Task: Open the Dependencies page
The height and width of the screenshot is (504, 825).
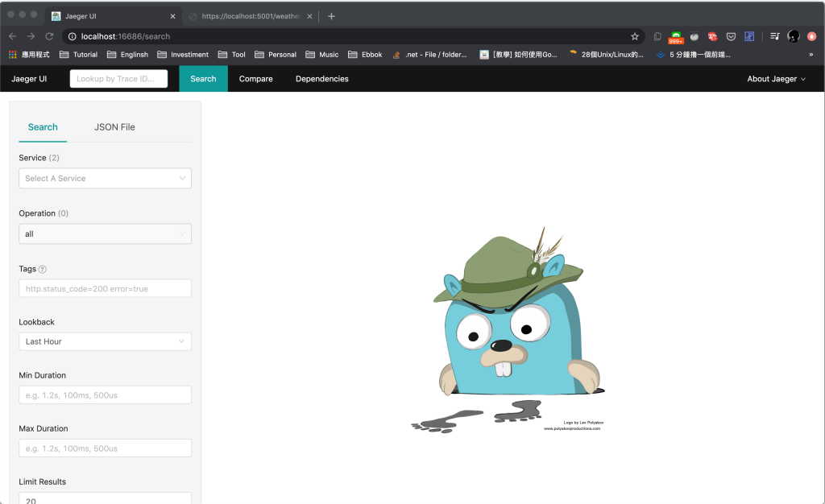Action: pyautogui.click(x=322, y=79)
